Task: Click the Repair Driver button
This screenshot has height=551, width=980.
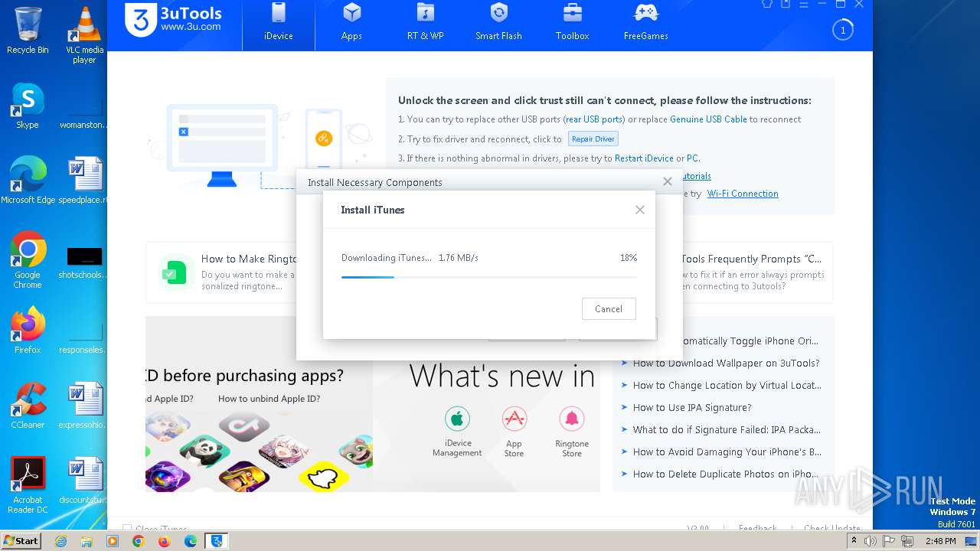Action: point(593,139)
